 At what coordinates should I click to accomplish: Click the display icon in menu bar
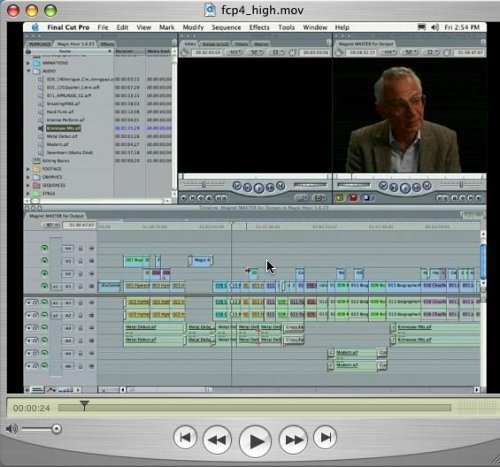(422, 27)
